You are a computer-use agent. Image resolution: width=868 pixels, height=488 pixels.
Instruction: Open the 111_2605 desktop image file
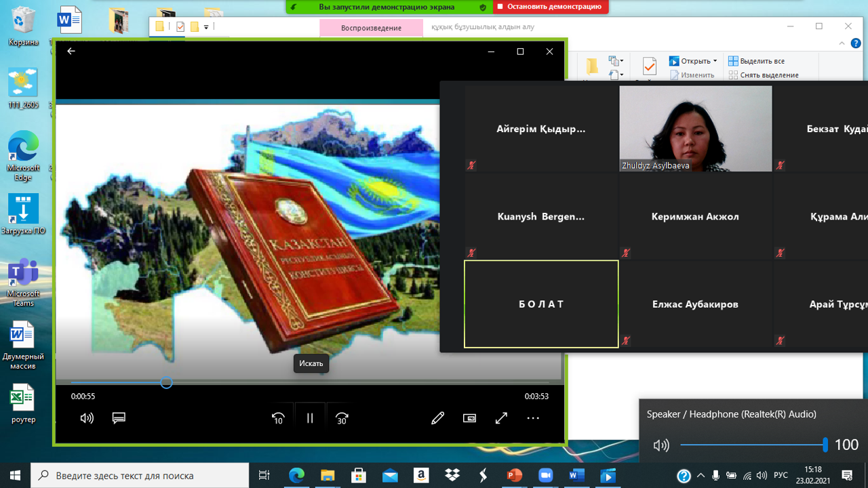coord(23,88)
